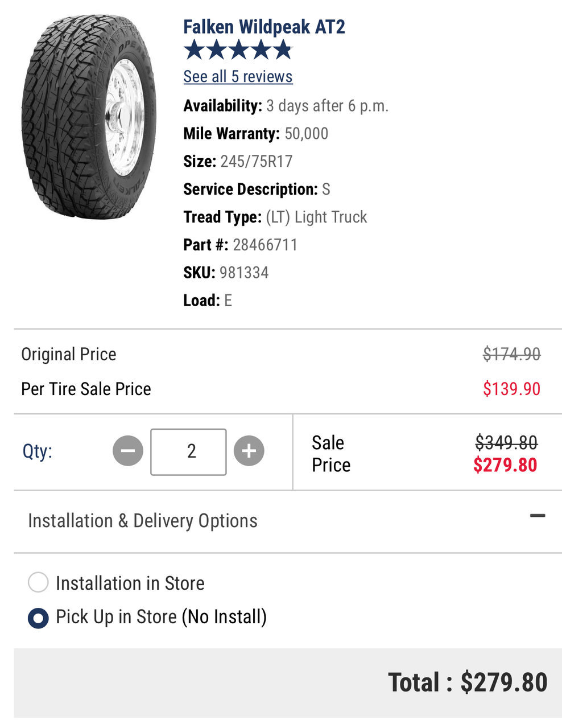Click the Part # 28466711 text
562x728 pixels.
[x=240, y=245]
